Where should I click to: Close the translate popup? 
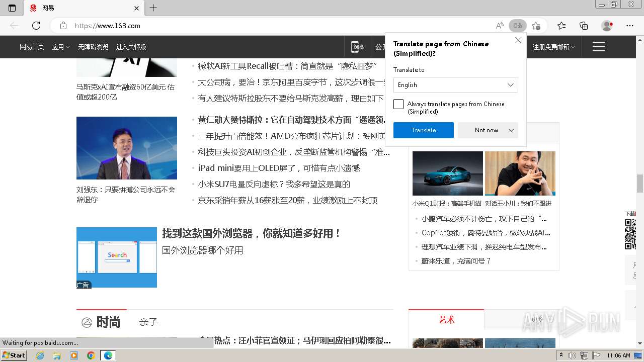coord(518,41)
